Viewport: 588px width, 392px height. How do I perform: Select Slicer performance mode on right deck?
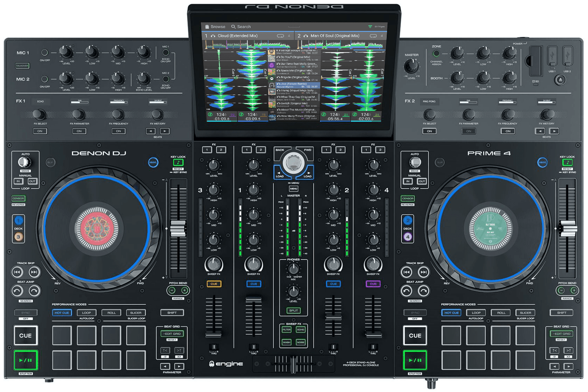coord(525,313)
